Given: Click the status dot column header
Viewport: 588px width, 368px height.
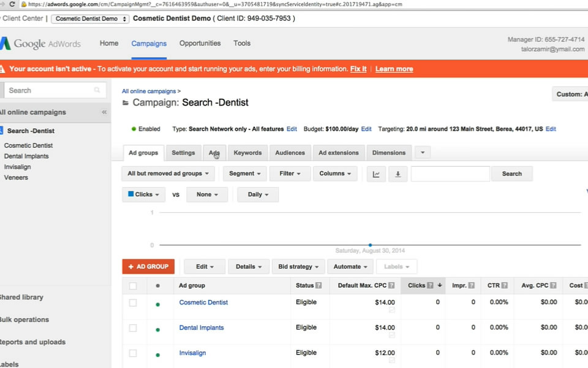Looking at the screenshot, I should click(158, 286).
